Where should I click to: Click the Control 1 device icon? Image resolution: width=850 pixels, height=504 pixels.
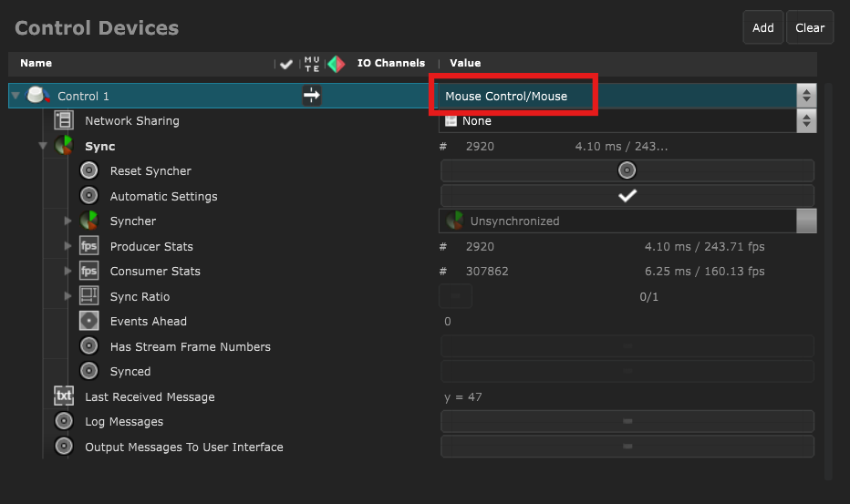pyautogui.click(x=38, y=96)
